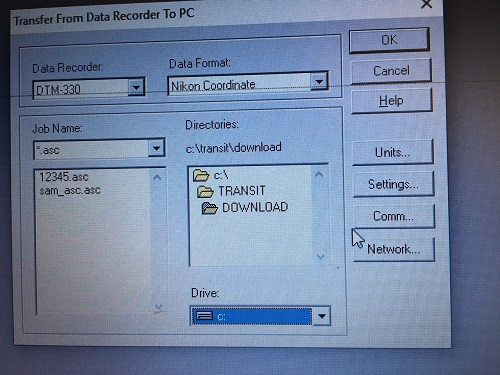
Task: Click the file list scroll up arrow
Action: tap(157, 177)
